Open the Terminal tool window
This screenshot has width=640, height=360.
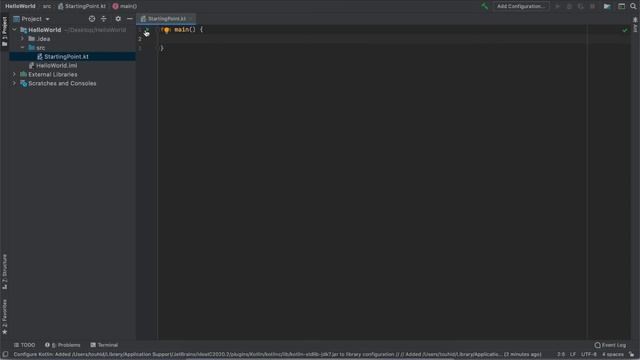104,345
